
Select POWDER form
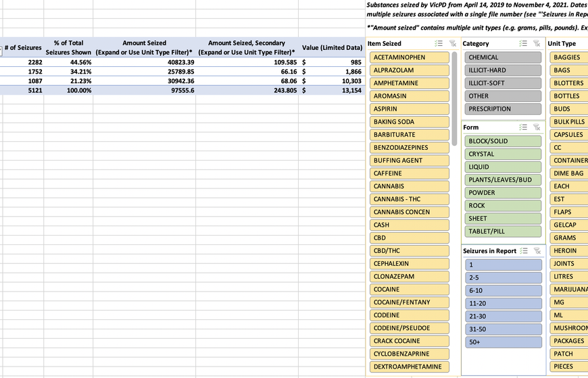pos(503,192)
